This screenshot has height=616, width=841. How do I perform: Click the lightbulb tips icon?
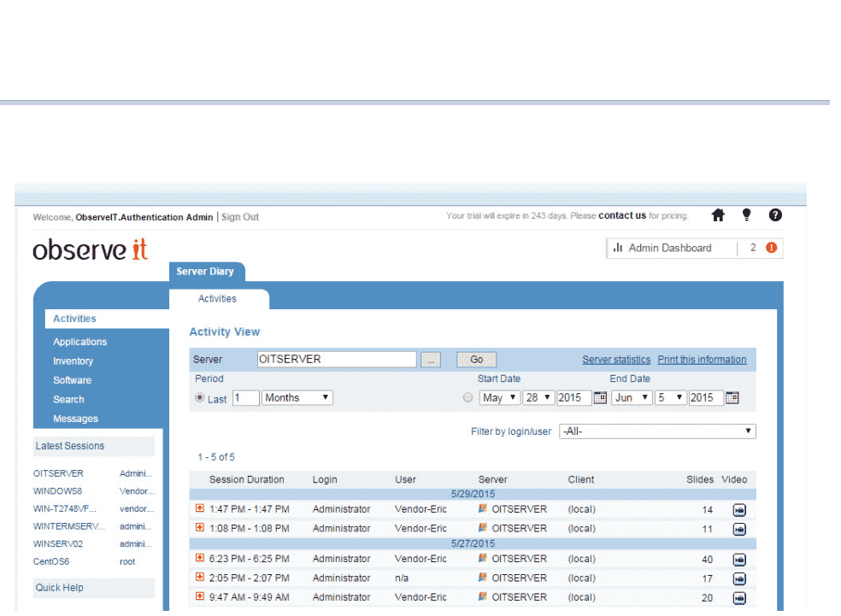[x=746, y=216]
